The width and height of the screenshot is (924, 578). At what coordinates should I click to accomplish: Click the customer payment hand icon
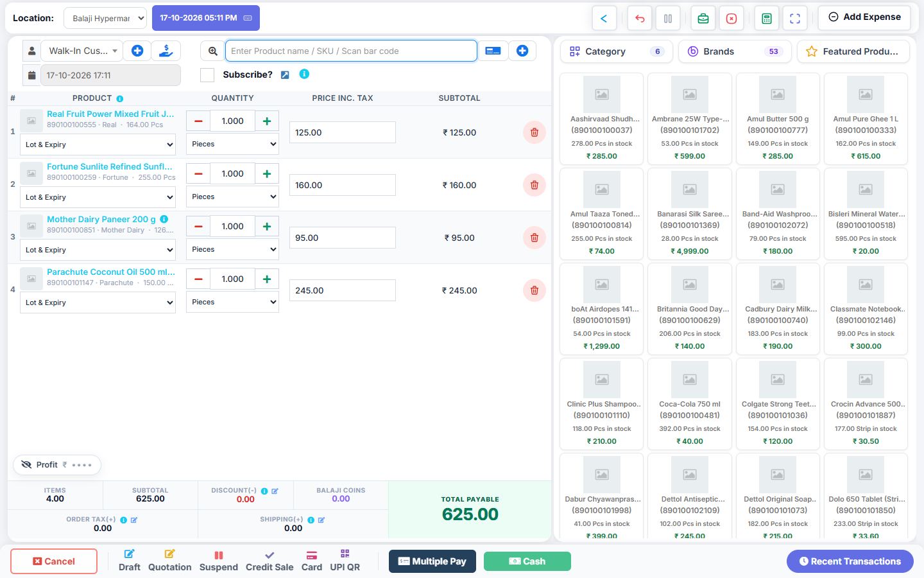pyautogui.click(x=166, y=51)
